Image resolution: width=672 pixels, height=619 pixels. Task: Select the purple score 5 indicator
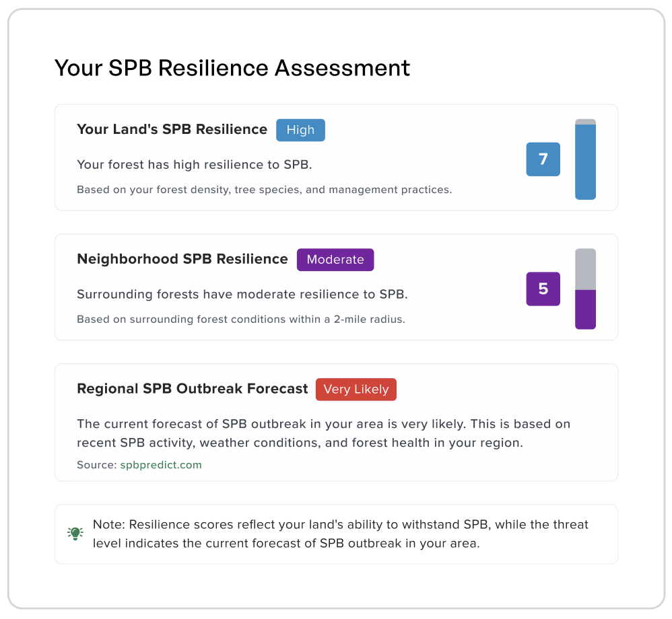(543, 289)
